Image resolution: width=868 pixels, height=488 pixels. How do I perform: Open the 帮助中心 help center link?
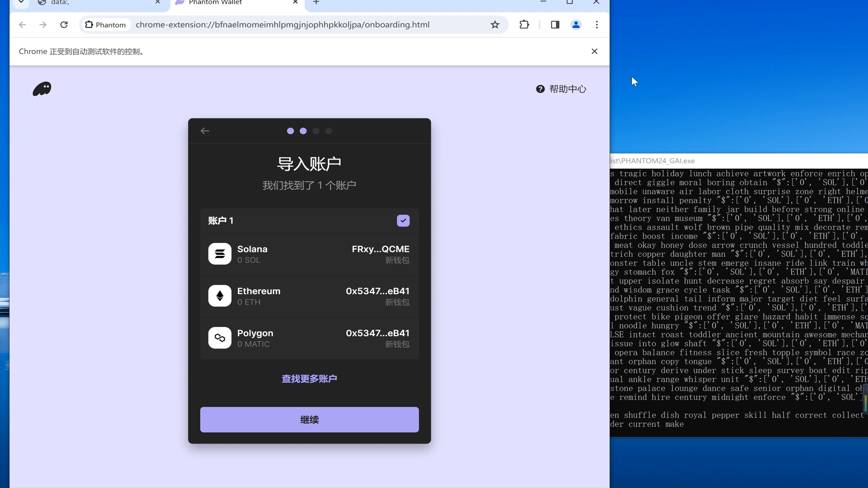(x=561, y=89)
